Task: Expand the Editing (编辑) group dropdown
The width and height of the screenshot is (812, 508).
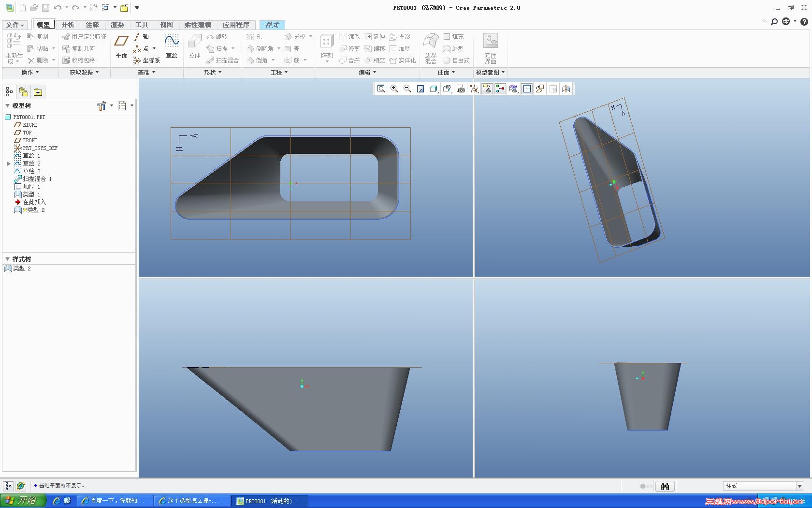Action: (x=367, y=72)
